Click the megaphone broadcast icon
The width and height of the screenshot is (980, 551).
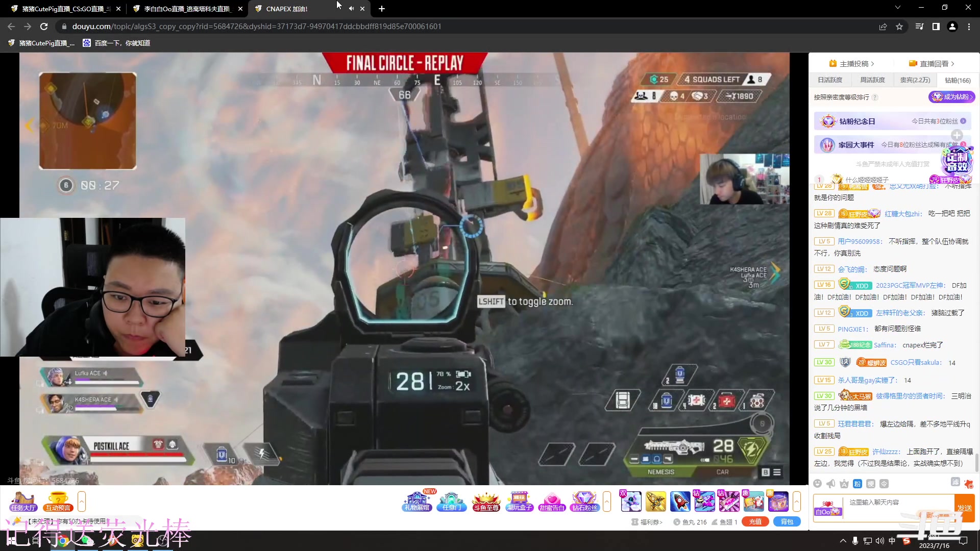tap(831, 484)
